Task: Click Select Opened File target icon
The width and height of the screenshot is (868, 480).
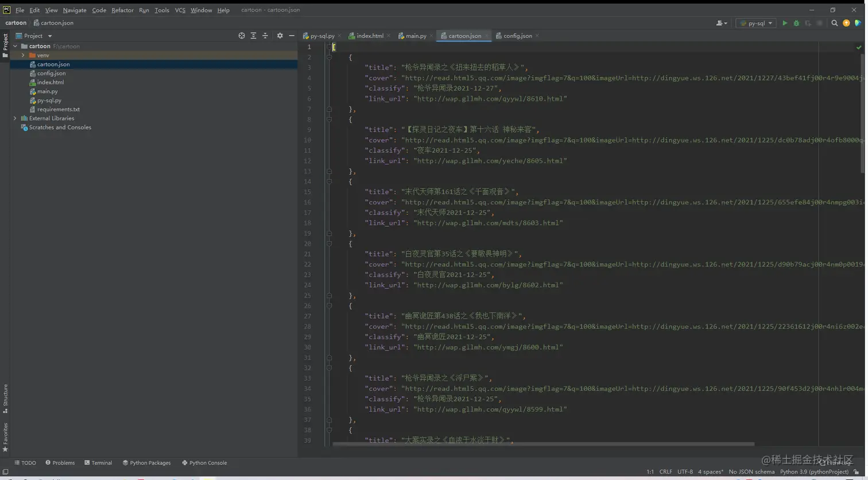Action: point(242,36)
